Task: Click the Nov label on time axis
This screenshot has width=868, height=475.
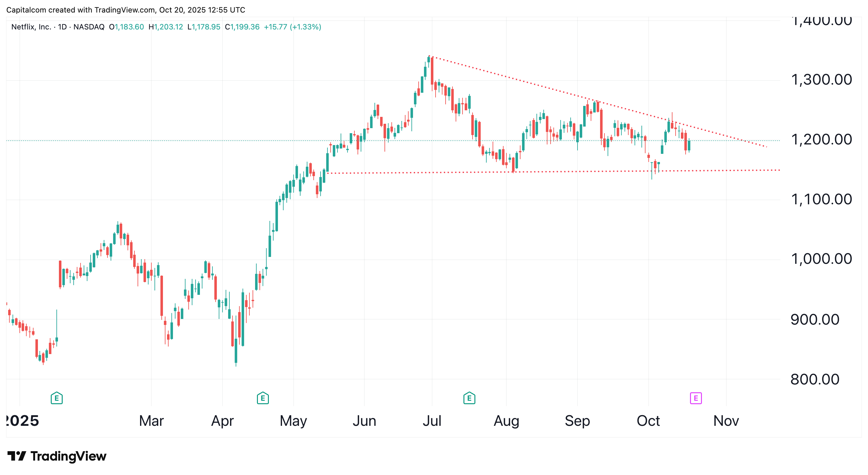Action: pyautogui.click(x=726, y=421)
